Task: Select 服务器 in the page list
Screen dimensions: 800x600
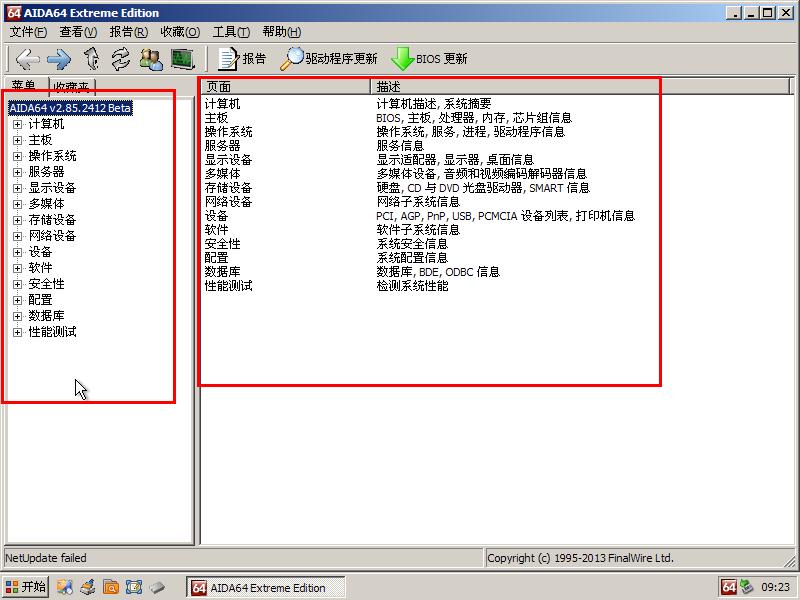Action: click(222, 146)
